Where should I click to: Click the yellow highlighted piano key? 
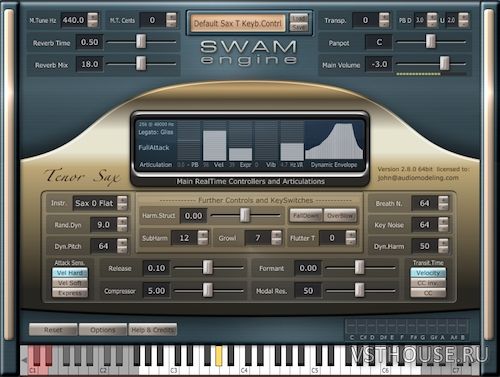[219, 356]
